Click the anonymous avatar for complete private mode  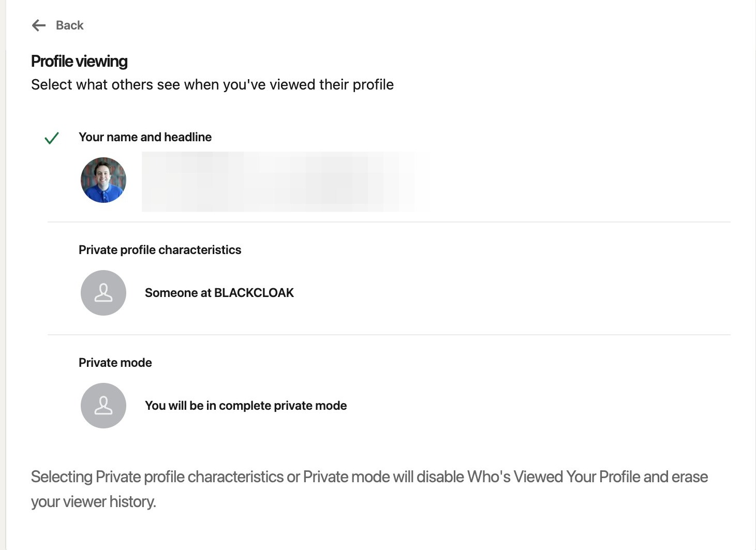click(103, 406)
